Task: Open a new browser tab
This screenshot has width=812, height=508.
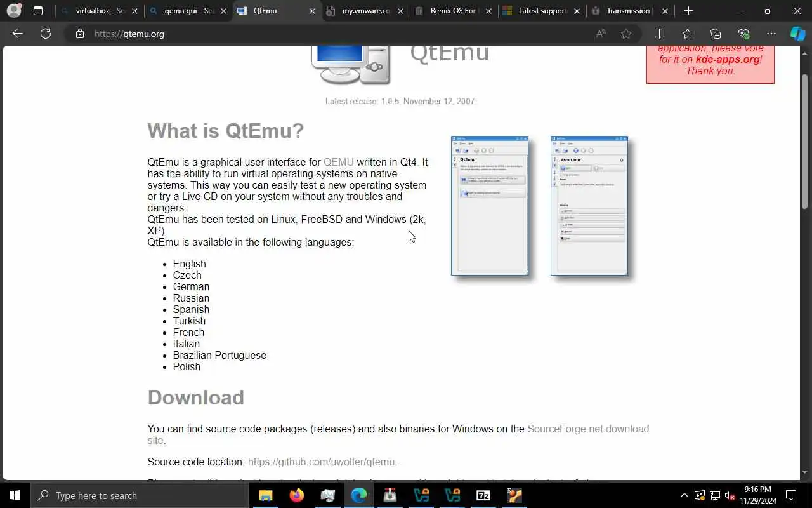Action: pos(689,11)
